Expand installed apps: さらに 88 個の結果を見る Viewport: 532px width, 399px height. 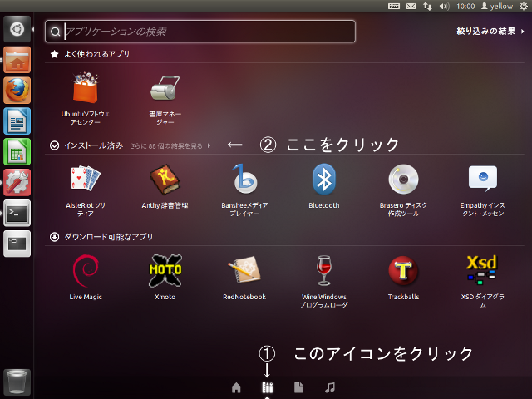(170, 146)
